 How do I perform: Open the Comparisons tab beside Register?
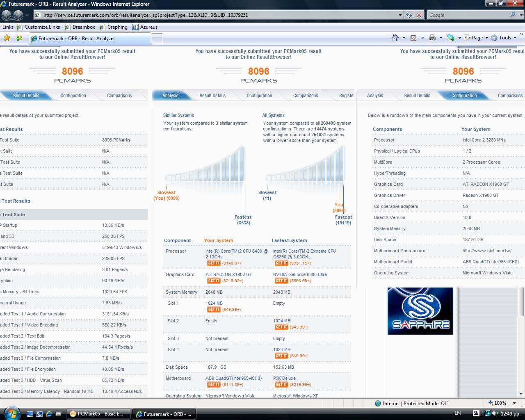pyautogui.click(x=306, y=96)
